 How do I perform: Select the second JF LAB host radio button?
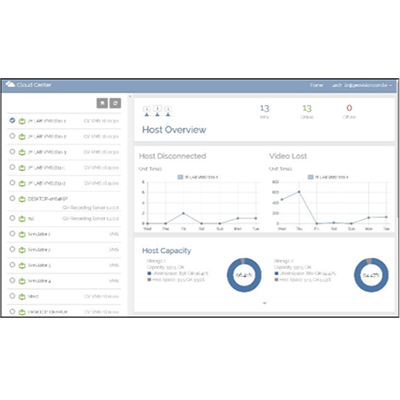pyautogui.click(x=12, y=136)
